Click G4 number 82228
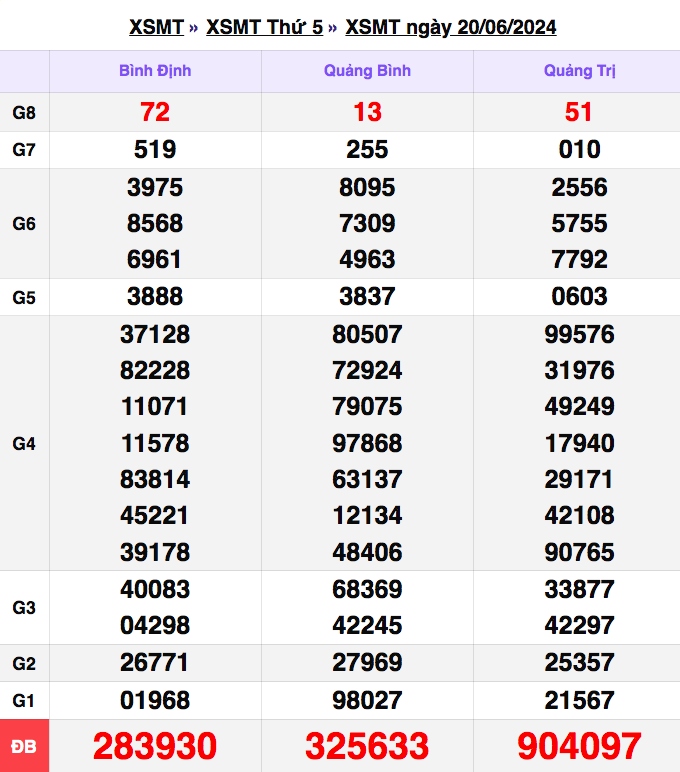This screenshot has height=772, width=680. coord(155,371)
